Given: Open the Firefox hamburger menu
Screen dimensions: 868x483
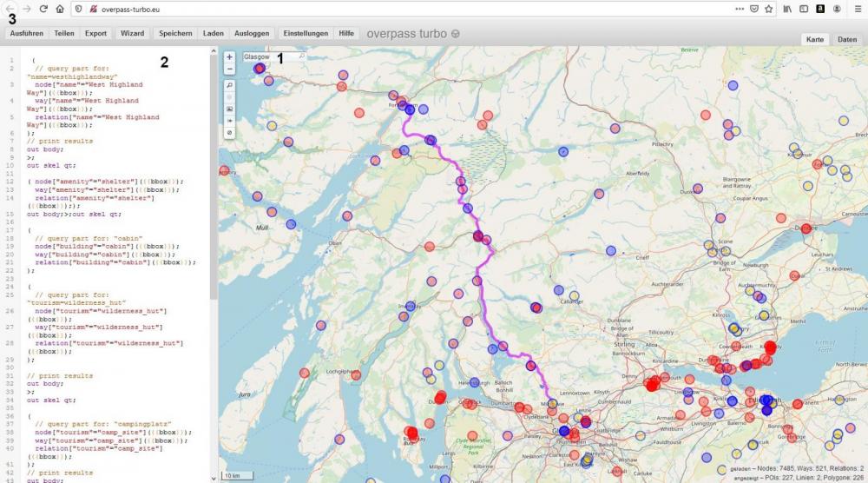Looking at the screenshot, I should click(858, 9).
